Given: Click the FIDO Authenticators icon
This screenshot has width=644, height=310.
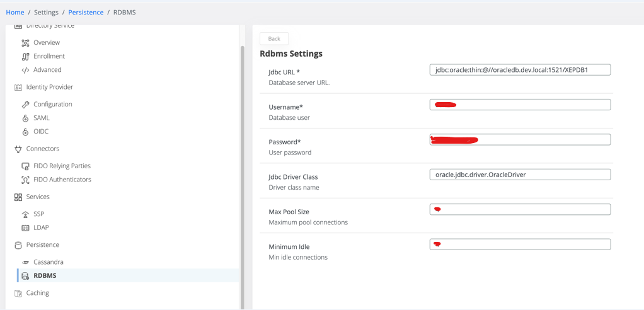Looking at the screenshot, I should (25, 180).
